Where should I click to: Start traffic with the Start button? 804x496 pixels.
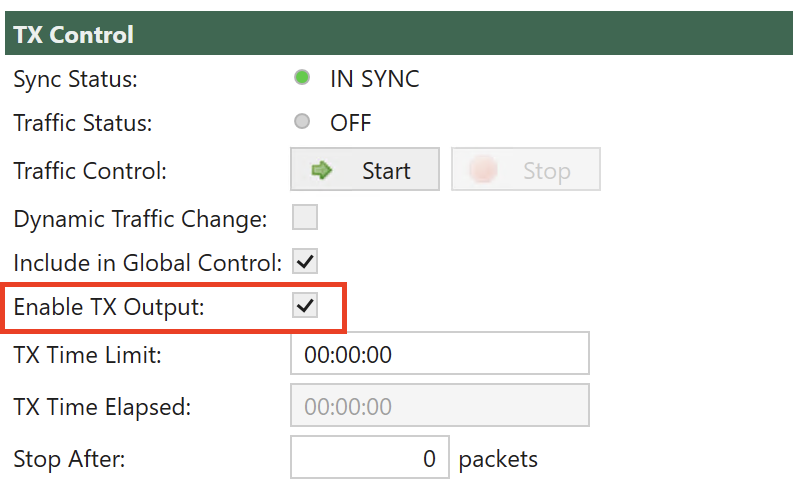365,169
